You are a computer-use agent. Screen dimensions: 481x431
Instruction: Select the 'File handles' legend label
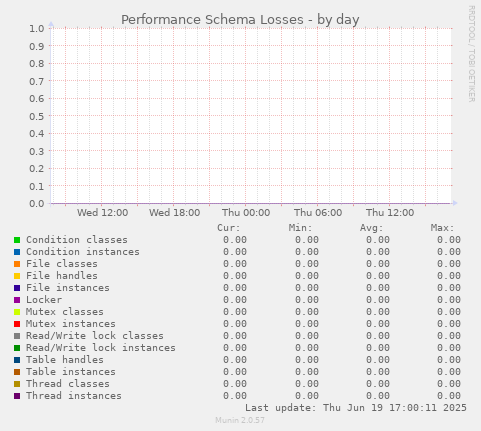pos(62,276)
